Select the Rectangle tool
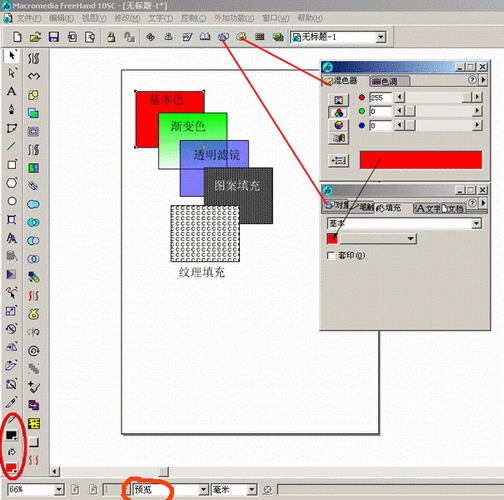 [12, 165]
